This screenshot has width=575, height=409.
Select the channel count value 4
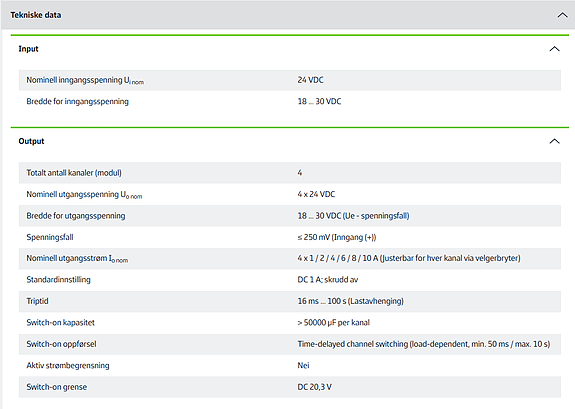300,173
